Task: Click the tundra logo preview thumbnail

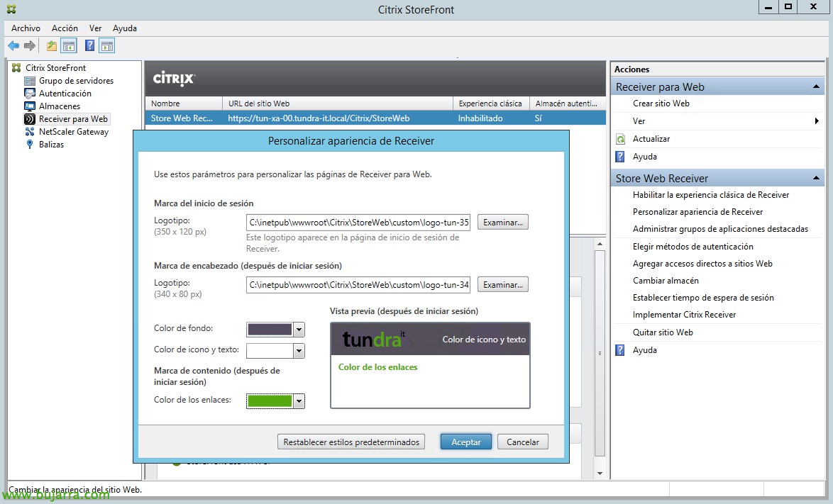Action: [374, 339]
